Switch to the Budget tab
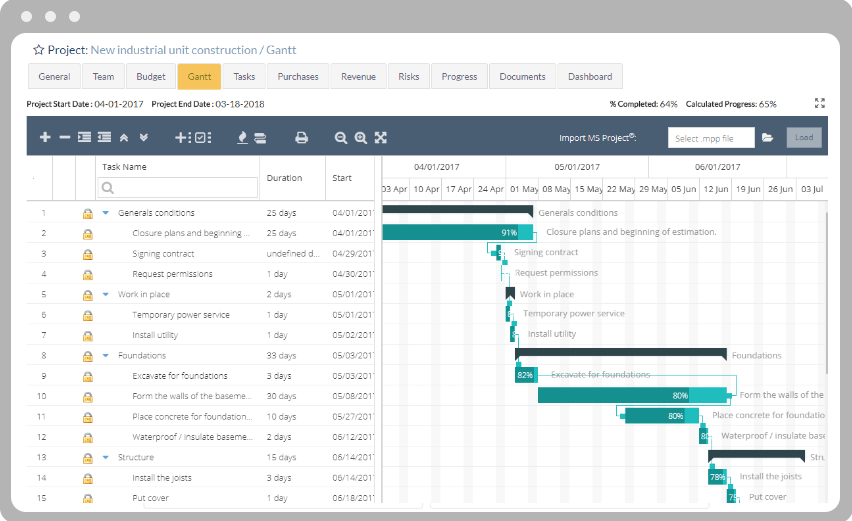 point(151,77)
